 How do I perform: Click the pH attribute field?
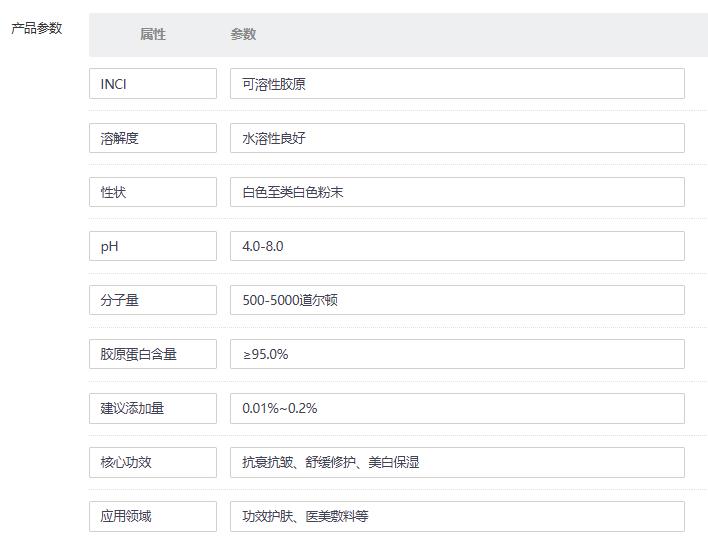[x=152, y=246]
